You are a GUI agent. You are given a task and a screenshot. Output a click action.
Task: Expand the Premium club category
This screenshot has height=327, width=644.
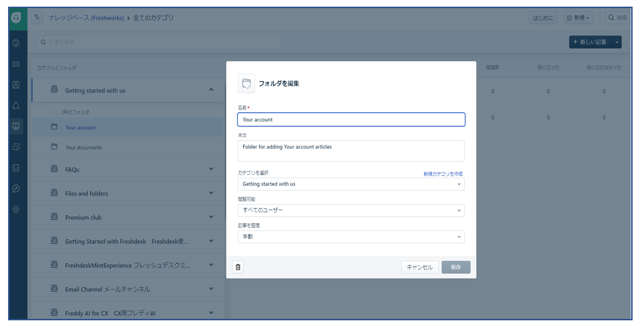click(211, 217)
